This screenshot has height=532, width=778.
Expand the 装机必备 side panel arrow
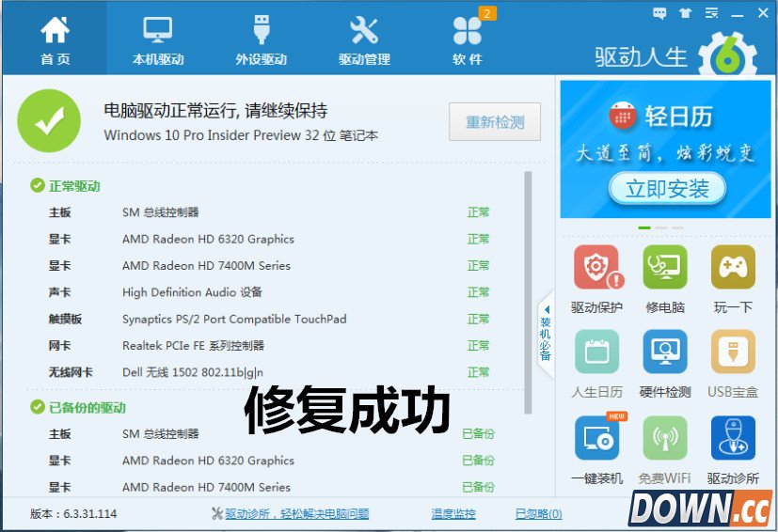point(546,334)
